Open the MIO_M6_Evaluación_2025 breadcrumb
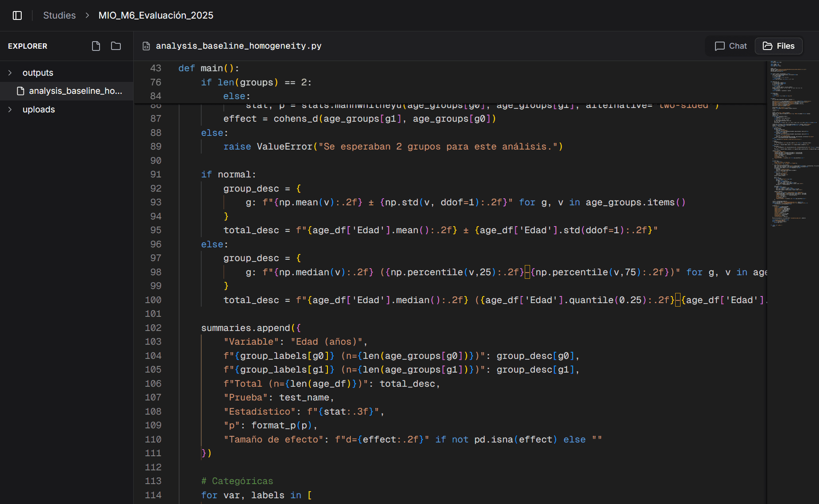Image resolution: width=819 pixels, height=504 pixels. coord(156,15)
